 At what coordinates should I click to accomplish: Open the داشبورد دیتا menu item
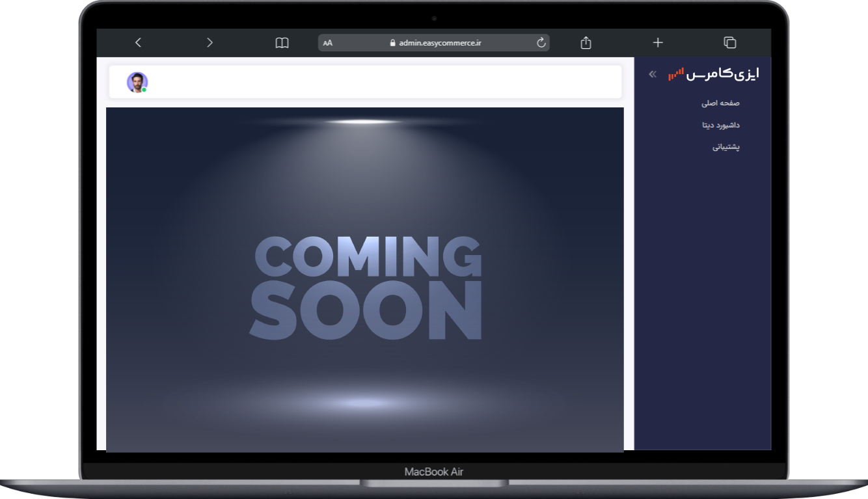click(x=720, y=125)
